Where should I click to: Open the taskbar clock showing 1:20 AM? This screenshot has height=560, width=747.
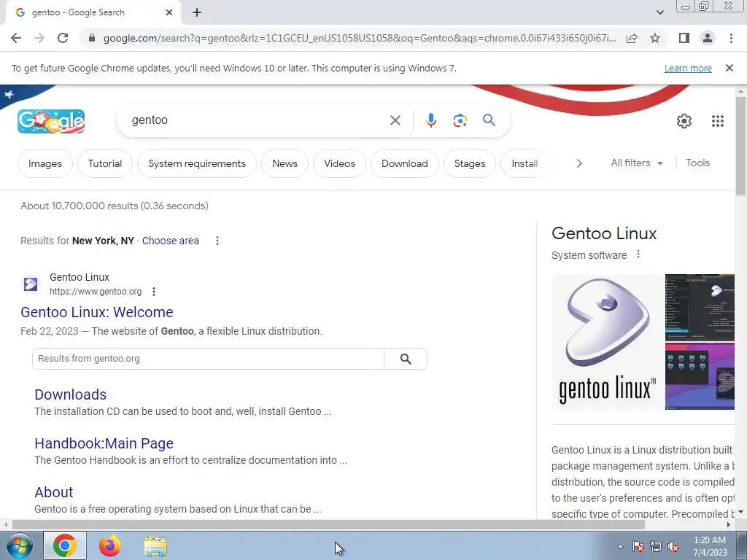point(710,546)
